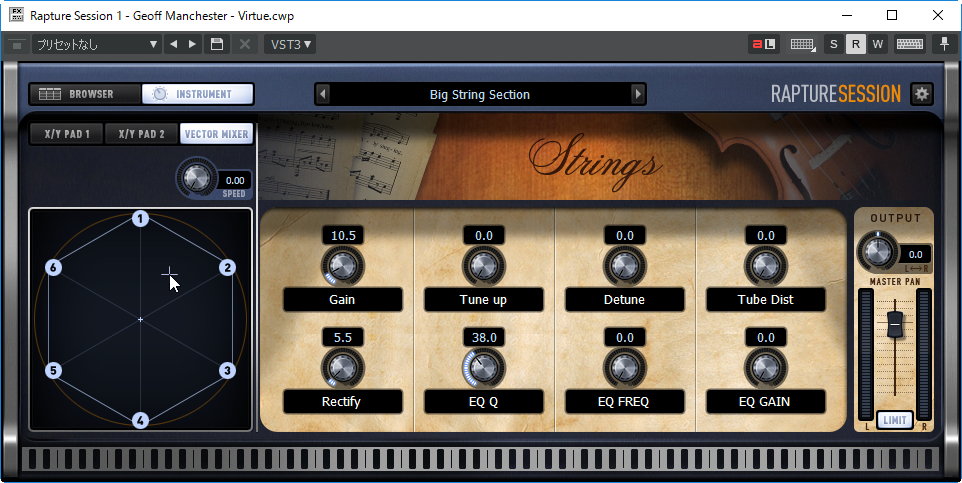Click the Rectify knob
Image resolution: width=962 pixels, height=483 pixels.
(342, 368)
